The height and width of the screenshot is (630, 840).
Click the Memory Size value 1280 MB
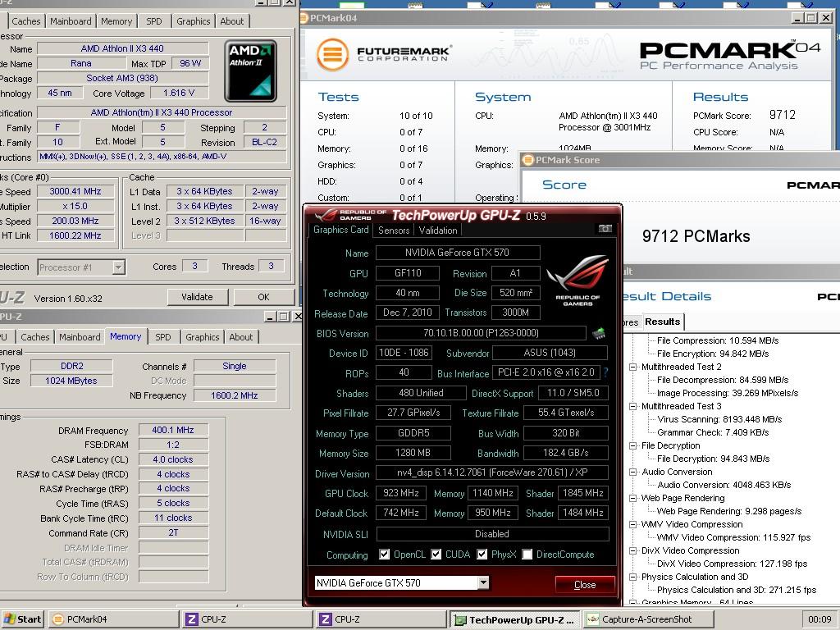[x=413, y=453]
